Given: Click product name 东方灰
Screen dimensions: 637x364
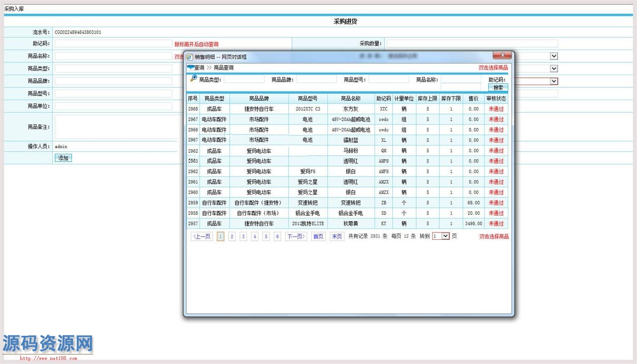Looking at the screenshot, I should pyautogui.click(x=351, y=109).
